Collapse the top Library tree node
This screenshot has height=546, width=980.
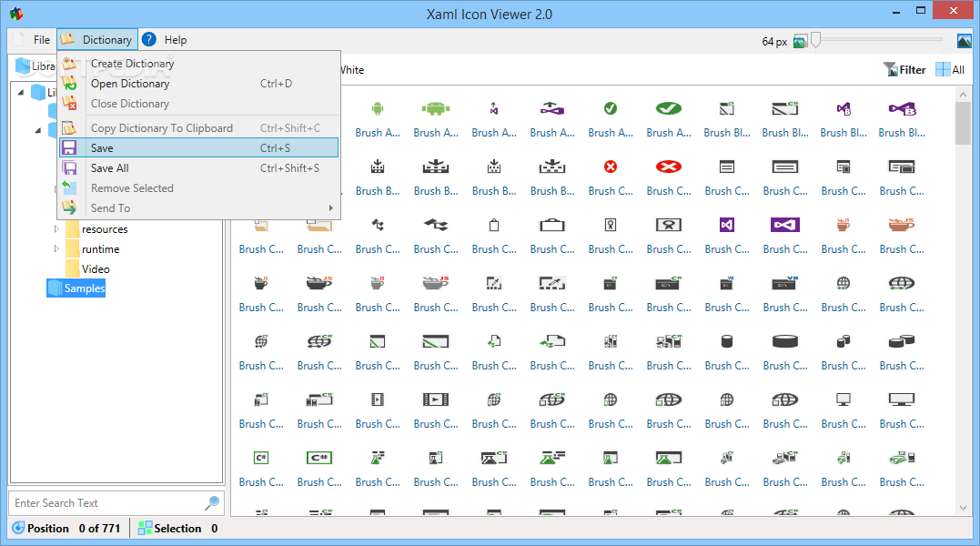21,93
